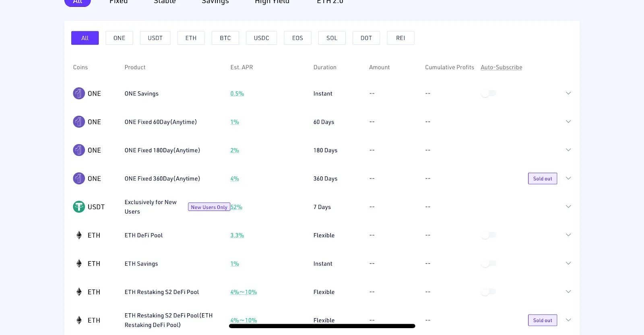The width and height of the screenshot is (644, 335).
Task: Enable auto-subscribe for ETH DeFi Pool
Action: pyautogui.click(x=489, y=235)
